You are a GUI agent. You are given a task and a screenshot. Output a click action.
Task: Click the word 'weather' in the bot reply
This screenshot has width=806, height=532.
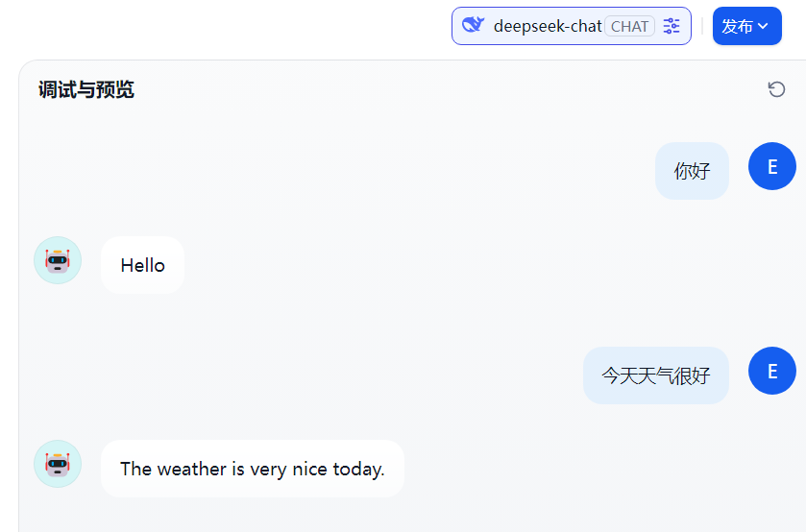[x=191, y=469]
